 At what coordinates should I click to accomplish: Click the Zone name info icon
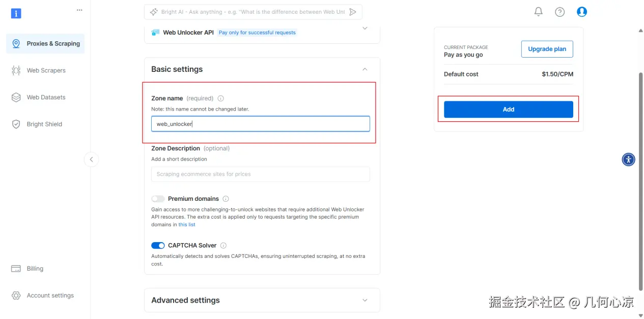[220, 98]
